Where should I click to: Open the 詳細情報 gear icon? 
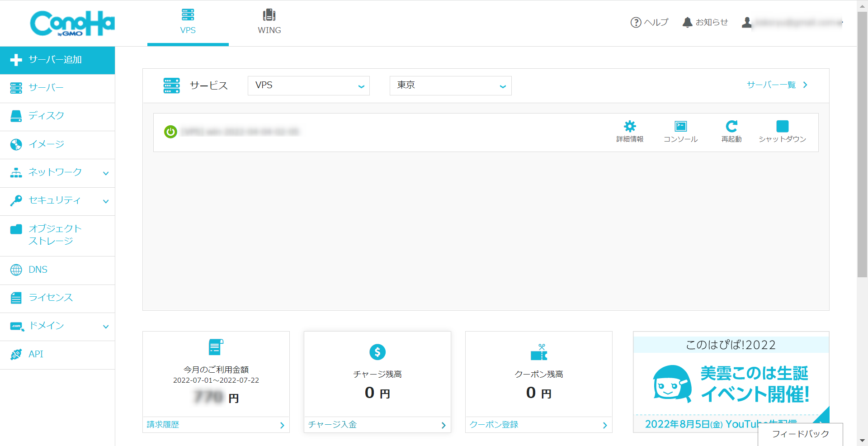click(630, 126)
